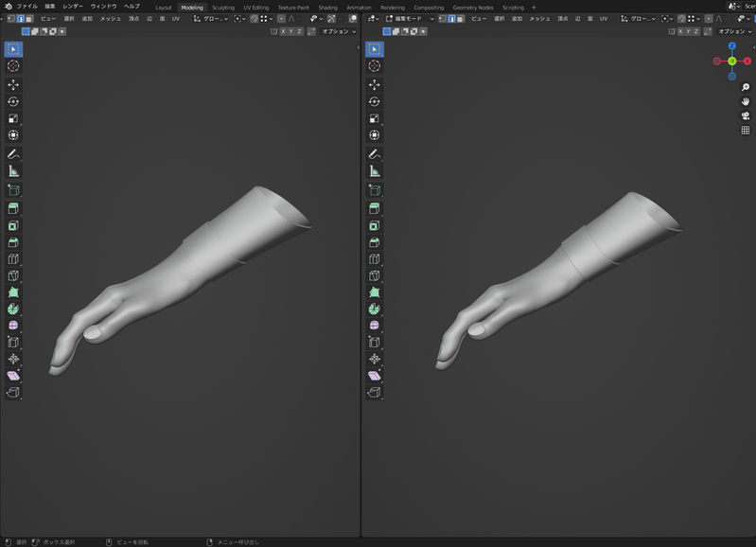Toggle auto merge vertices in left viewport

[312, 31]
